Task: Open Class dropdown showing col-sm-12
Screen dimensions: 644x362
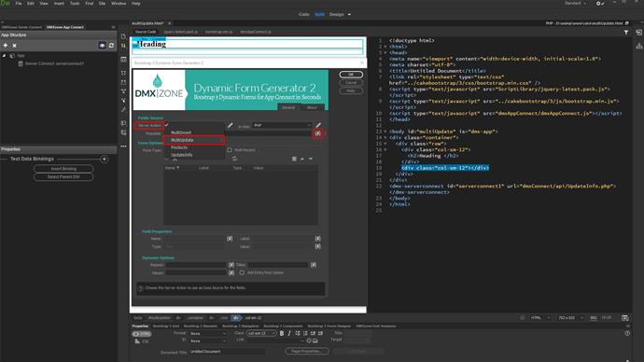Action: click(x=261, y=333)
